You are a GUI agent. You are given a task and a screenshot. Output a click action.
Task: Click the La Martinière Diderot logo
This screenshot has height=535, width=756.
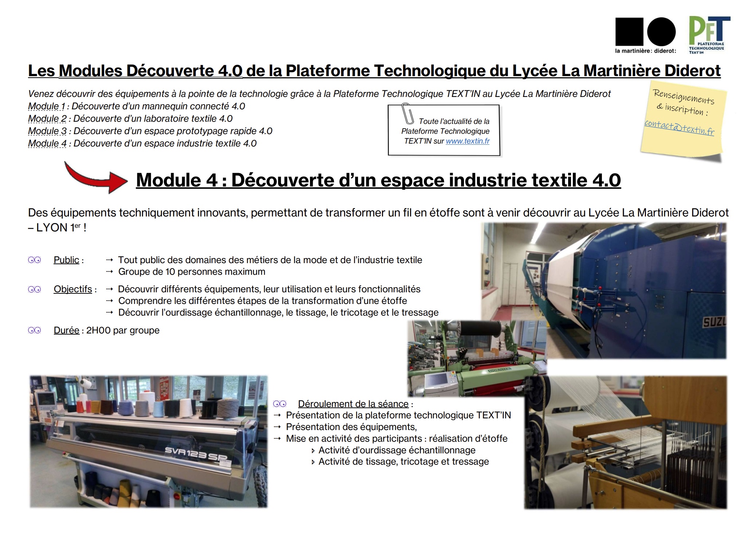645,35
